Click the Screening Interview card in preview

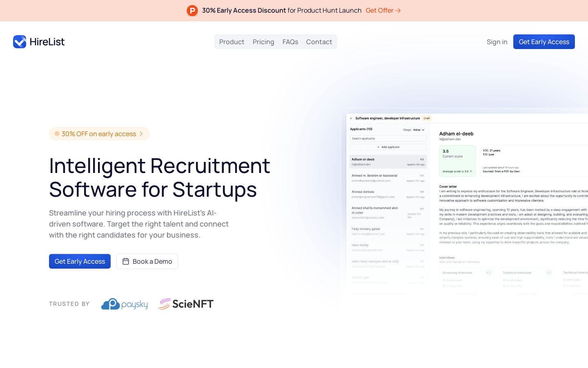468,280
